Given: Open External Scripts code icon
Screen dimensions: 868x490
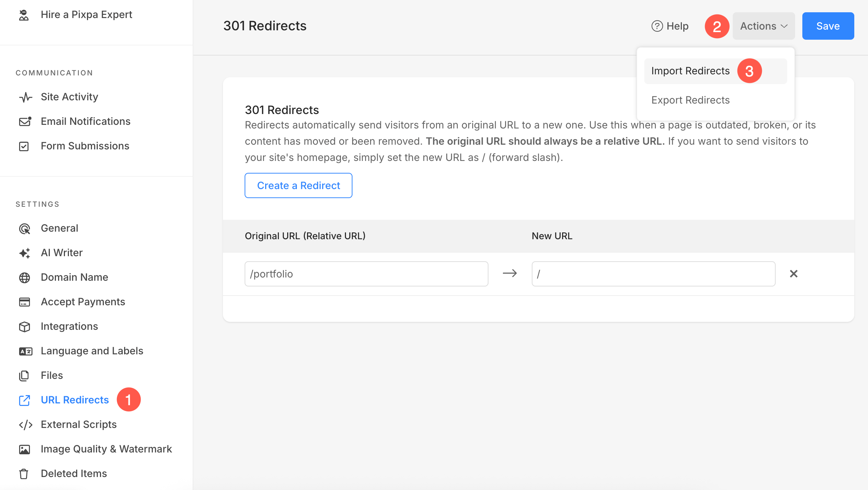Looking at the screenshot, I should pyautogui.click(x=26, y=425).
